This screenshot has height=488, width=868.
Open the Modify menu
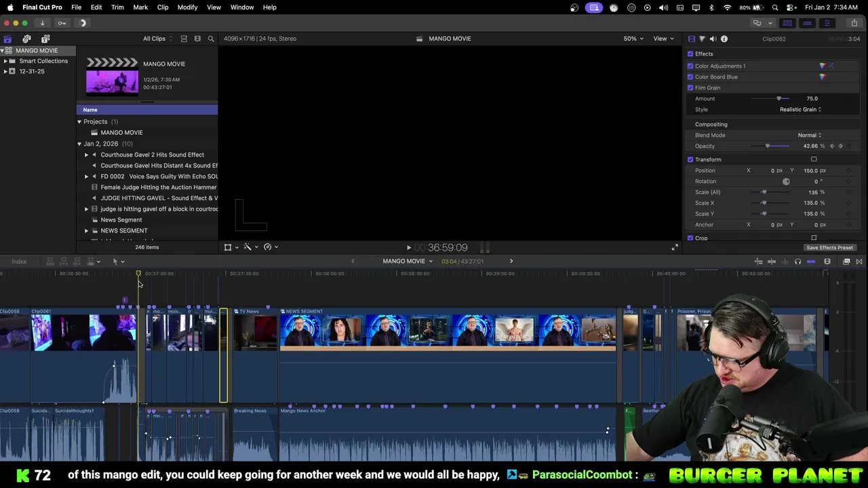[188, 7]
